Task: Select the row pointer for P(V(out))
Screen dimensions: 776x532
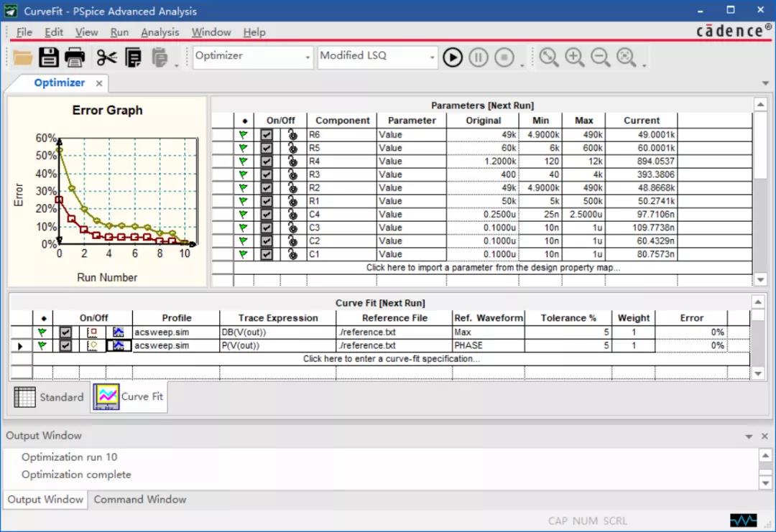Action: pos(21,345)
